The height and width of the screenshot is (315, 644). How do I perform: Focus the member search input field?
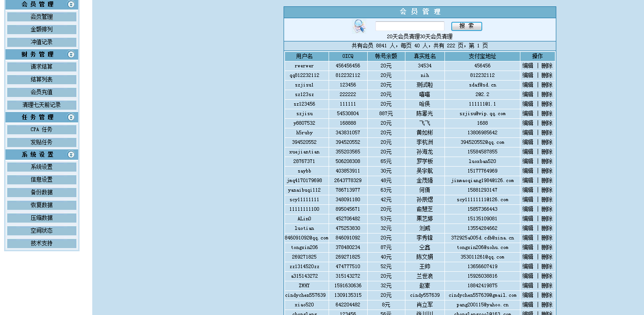pyautogui.click(x=410, y=26)
